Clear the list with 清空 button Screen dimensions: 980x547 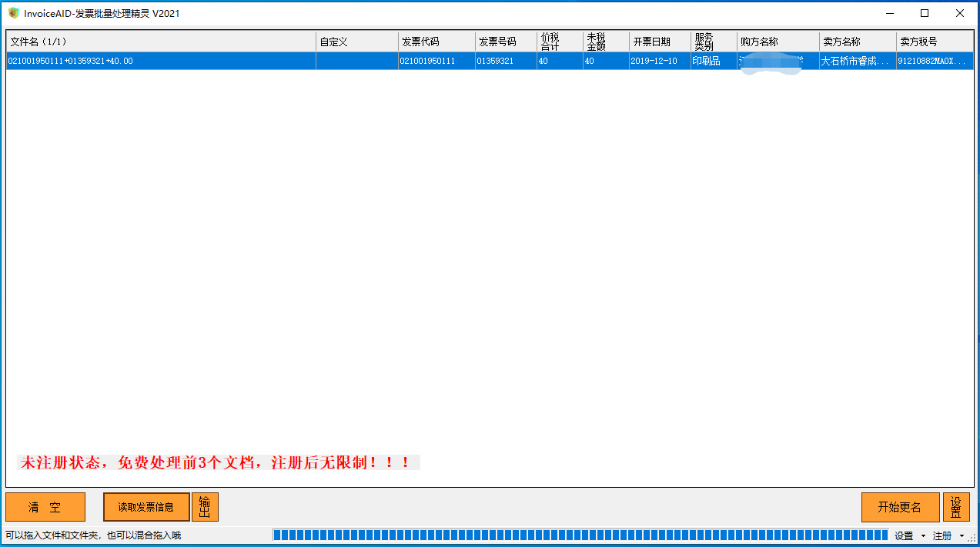point(45,507)
